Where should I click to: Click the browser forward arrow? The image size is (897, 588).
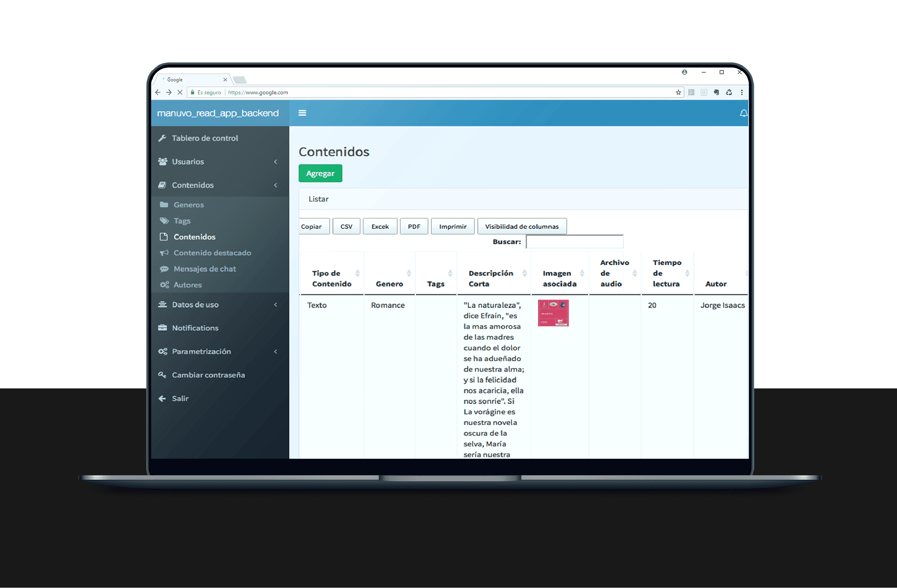169,92
